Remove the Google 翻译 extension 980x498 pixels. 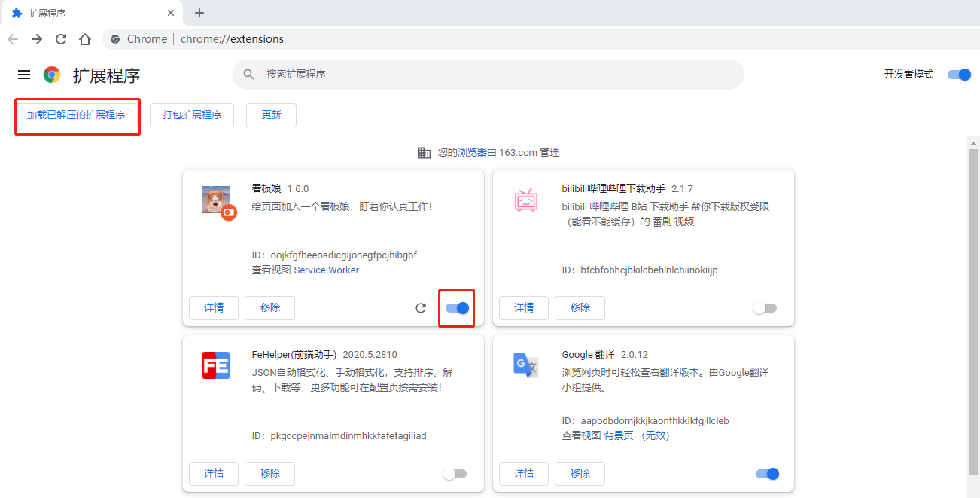tap(580, 474)
